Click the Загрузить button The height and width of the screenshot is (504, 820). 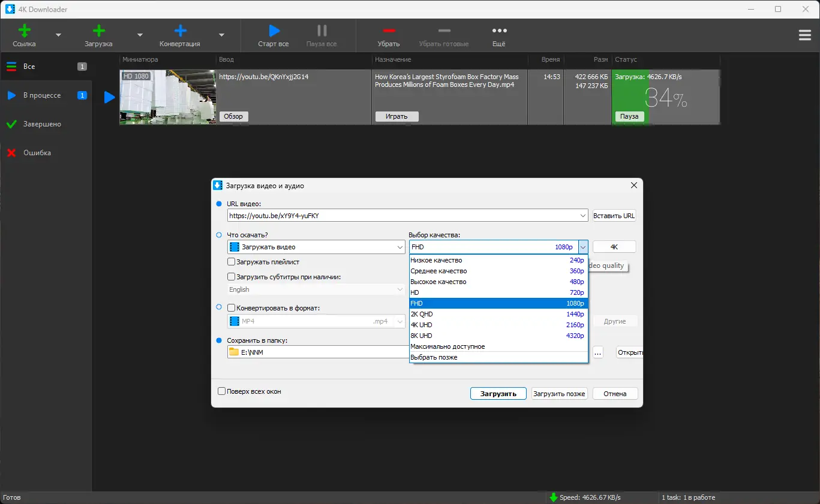click(x=498, y=394)
